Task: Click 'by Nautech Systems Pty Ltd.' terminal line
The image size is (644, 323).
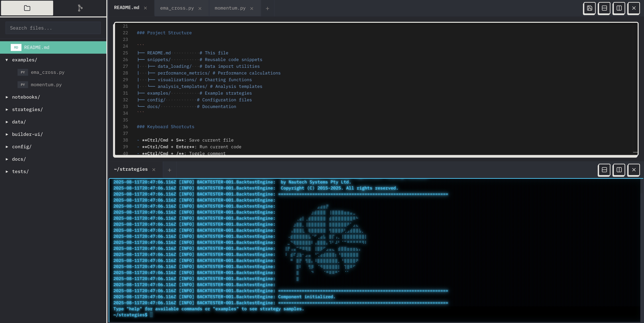Action: (x=316, y=182)
